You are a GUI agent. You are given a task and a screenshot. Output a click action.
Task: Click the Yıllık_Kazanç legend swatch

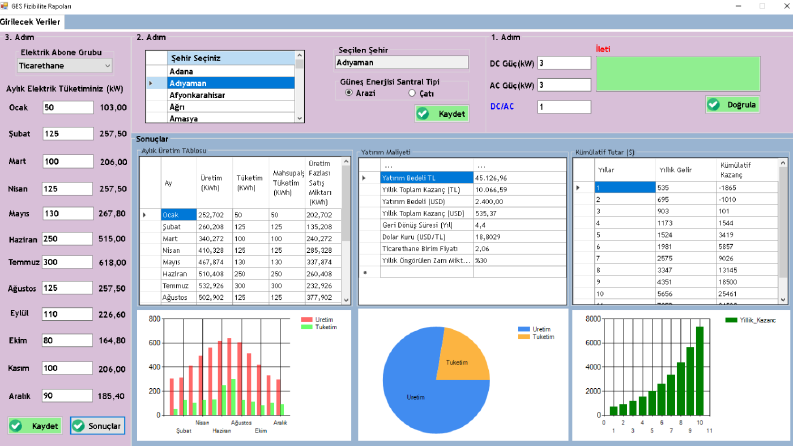coord(731,320)
